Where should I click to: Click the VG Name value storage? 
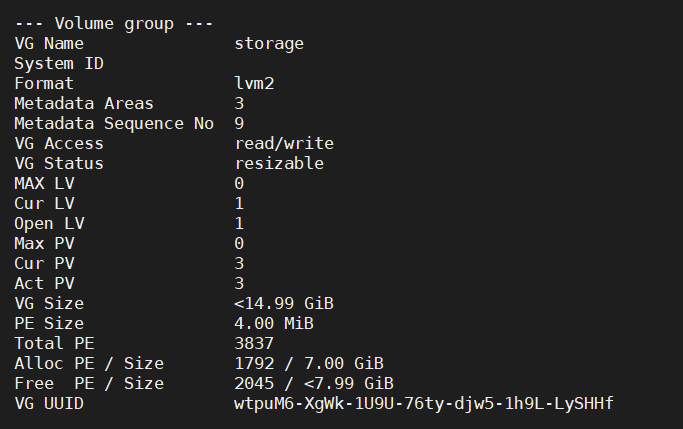tap(269, 43)
